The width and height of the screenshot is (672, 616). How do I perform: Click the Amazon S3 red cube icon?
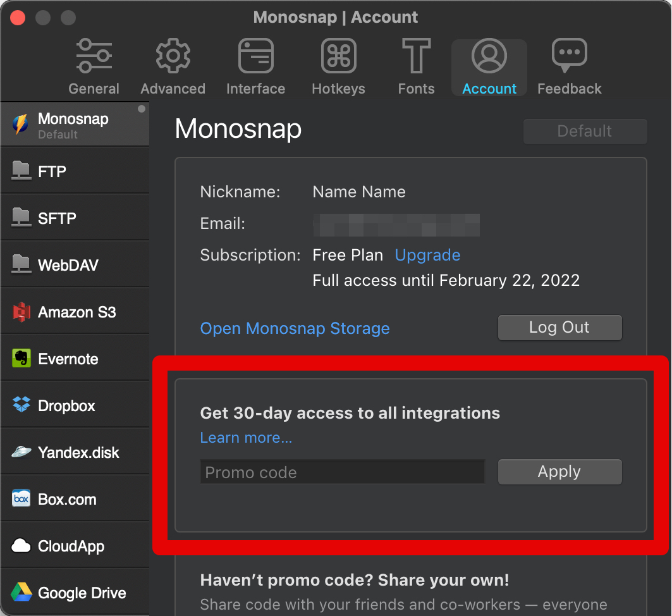point(21,312)
